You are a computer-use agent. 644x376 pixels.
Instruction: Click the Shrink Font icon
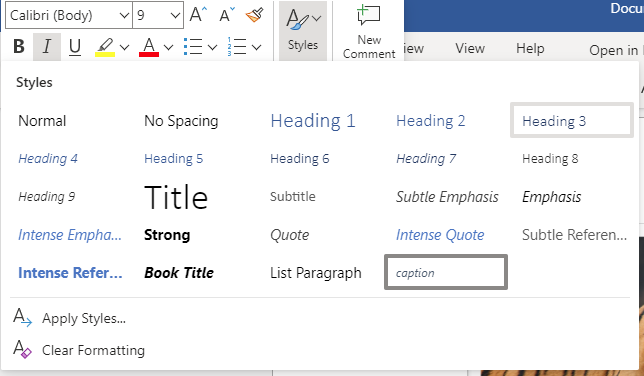[x=227, y=15]
